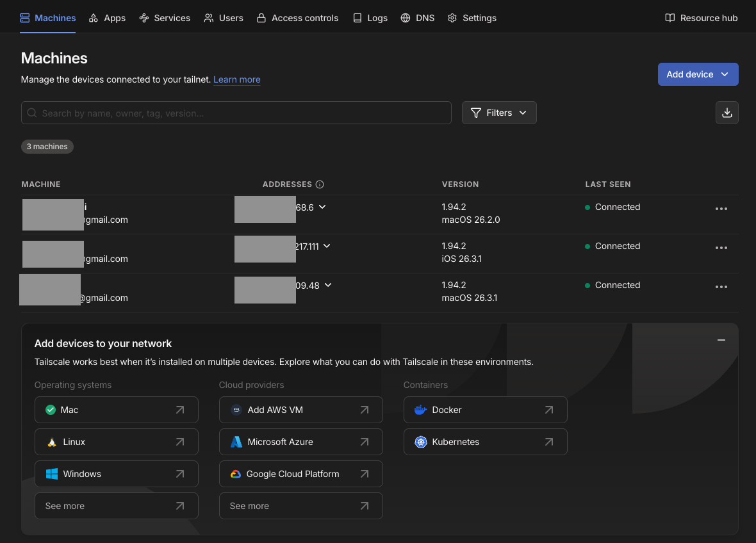This screenshot has height=543, width=756.
Task: Switch to the Apps tab
Action: 107,18
